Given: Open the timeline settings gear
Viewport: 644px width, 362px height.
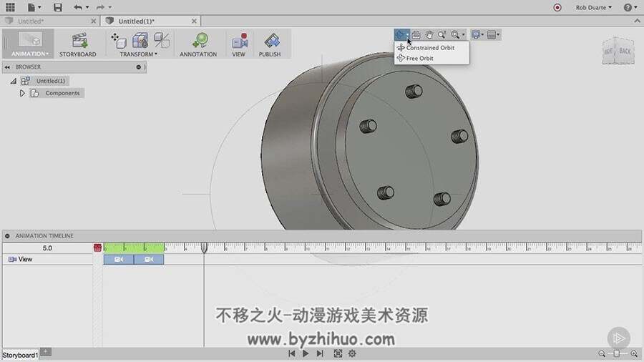Looking at the screenshot, I should coord(352,353).
